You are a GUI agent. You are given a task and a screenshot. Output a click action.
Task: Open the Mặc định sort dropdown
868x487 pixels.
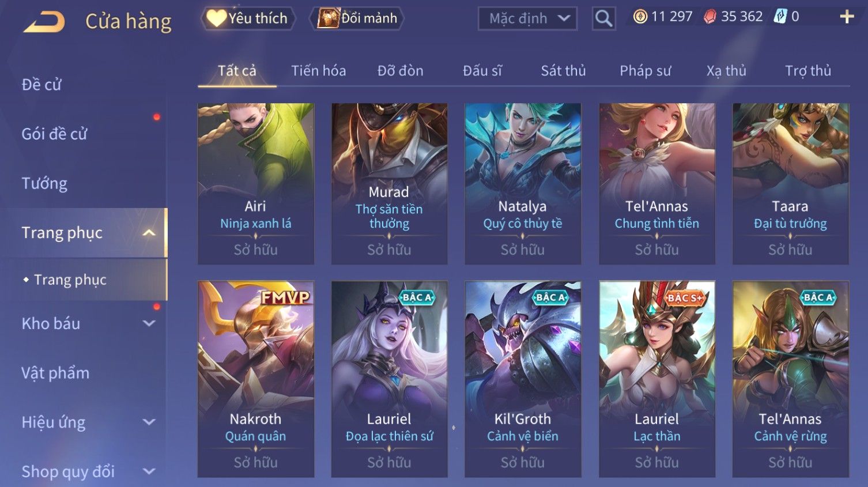pos(527,18)
